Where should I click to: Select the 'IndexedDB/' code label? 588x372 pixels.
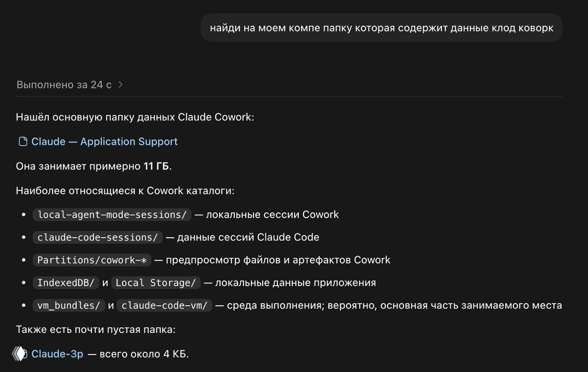click(66, 283)
